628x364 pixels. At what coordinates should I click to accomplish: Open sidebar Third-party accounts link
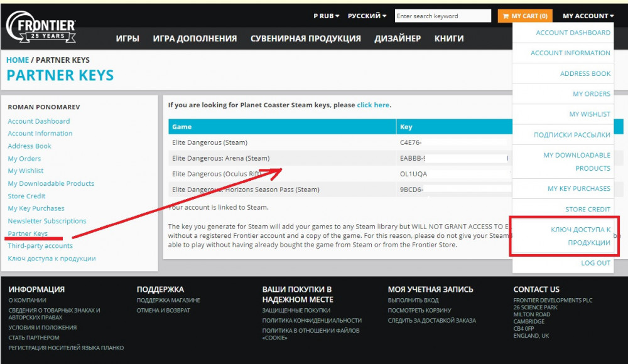coord(40,246)
